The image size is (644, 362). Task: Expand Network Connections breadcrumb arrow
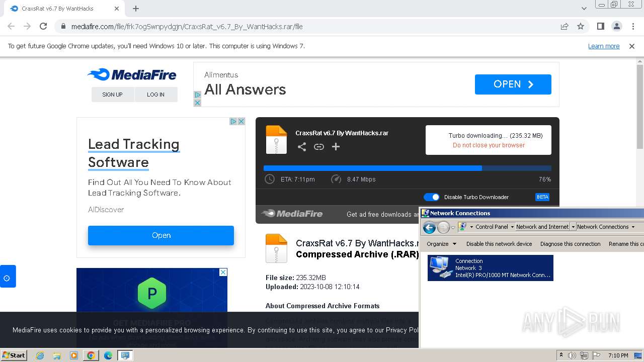coord(633,227)
